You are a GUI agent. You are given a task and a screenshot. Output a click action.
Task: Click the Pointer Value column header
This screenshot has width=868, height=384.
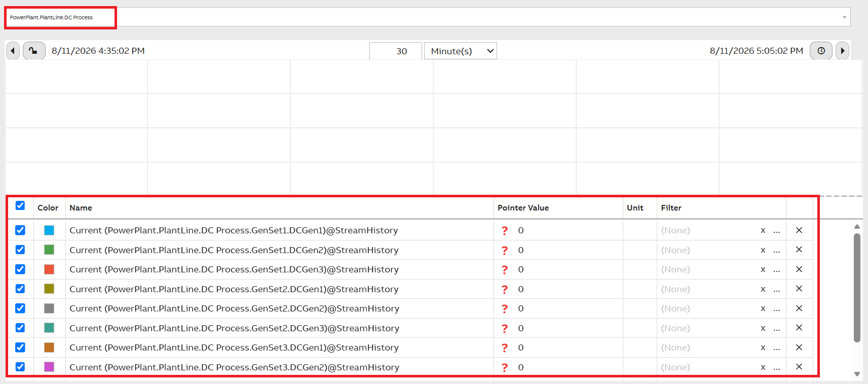[x=523, y=208]
